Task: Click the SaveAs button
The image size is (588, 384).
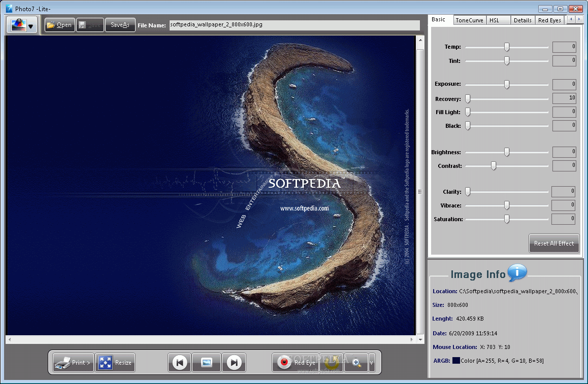Action: (120, 25)
